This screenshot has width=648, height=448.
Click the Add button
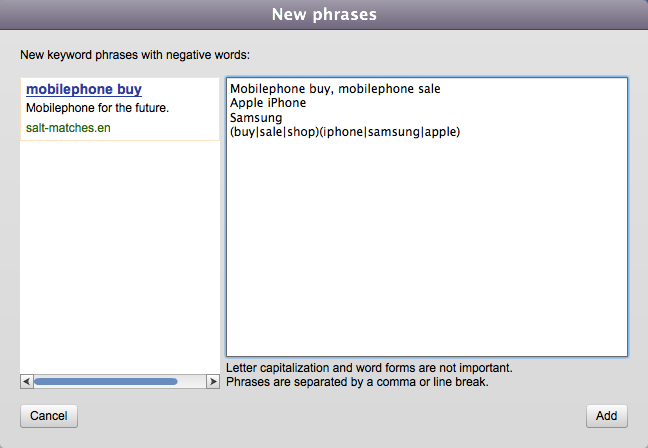coord(607,416)
